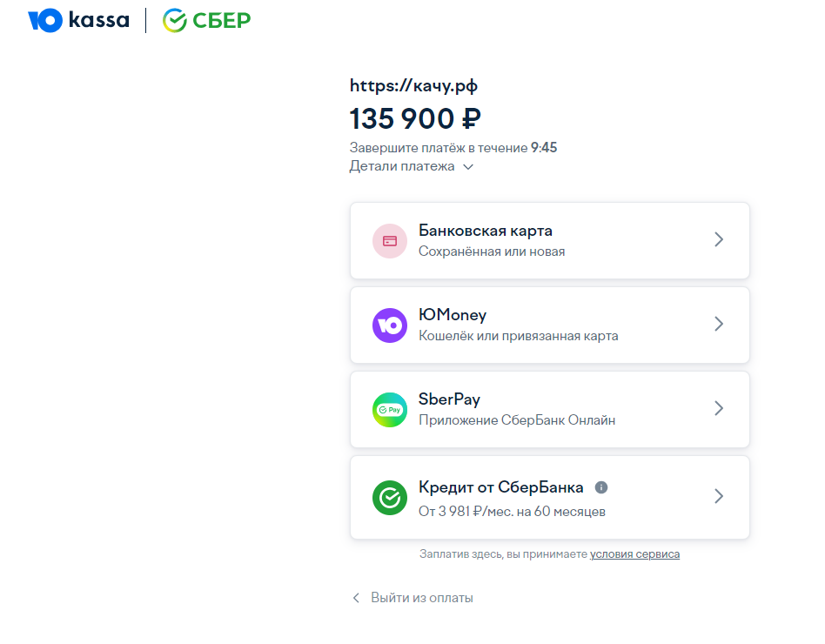Click the YooKassa logo

pos(78,20)
